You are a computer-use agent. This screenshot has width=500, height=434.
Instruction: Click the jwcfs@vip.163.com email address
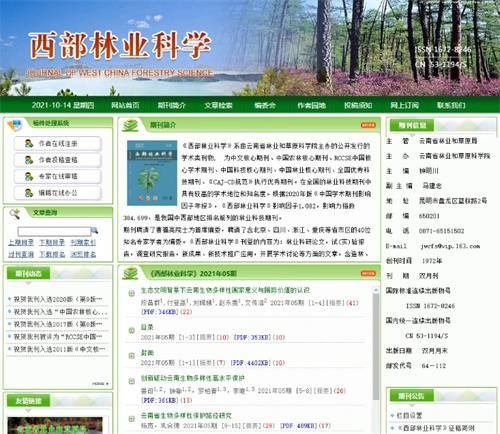450,246
